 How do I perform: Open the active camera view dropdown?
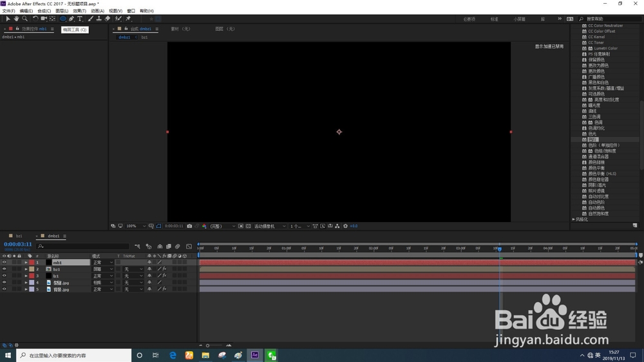coord(269,226)
